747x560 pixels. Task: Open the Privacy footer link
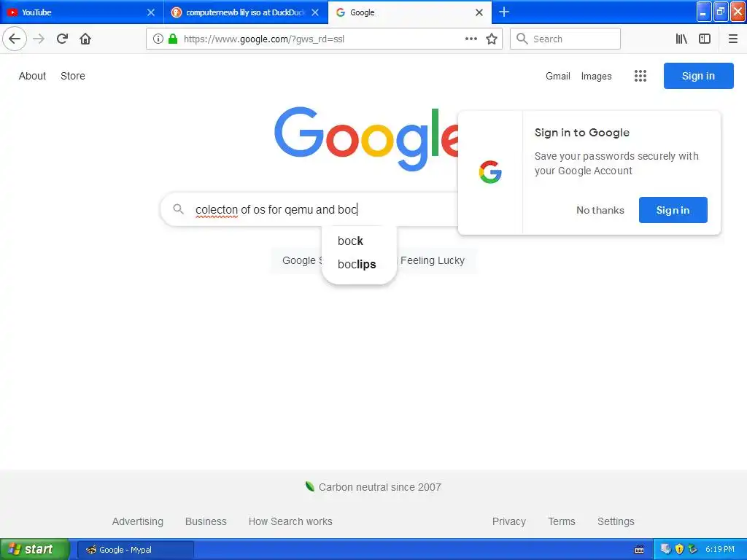[x=508, y=521]
